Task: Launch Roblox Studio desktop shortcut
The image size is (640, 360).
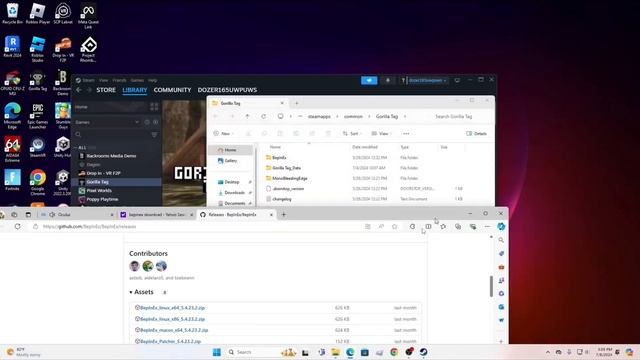Action: click(x=38, y=49)
